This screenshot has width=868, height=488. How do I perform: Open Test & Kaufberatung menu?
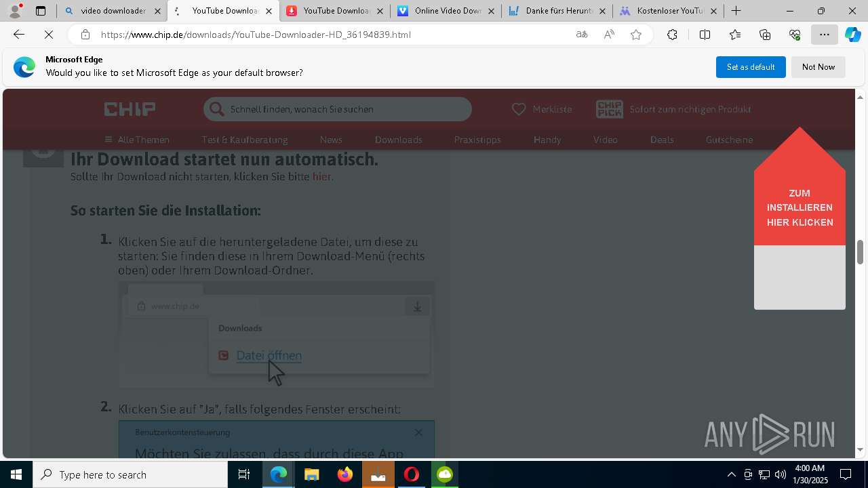click(245, 140)
